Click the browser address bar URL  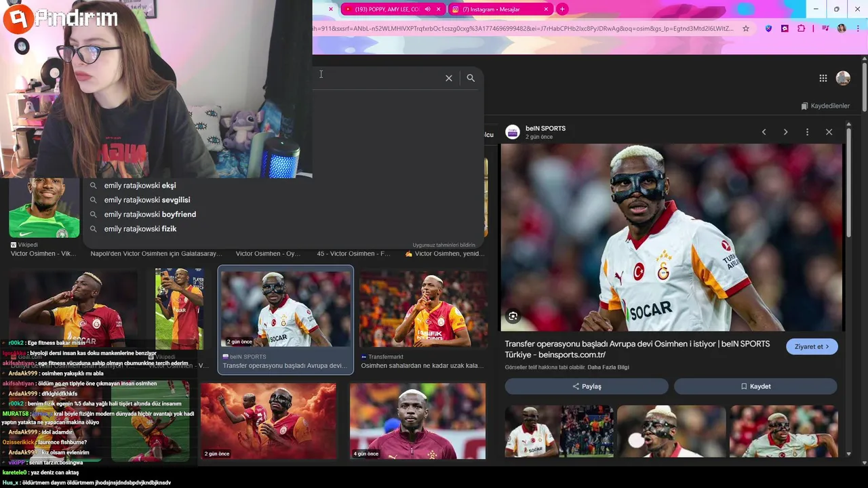tap(523, 28)
